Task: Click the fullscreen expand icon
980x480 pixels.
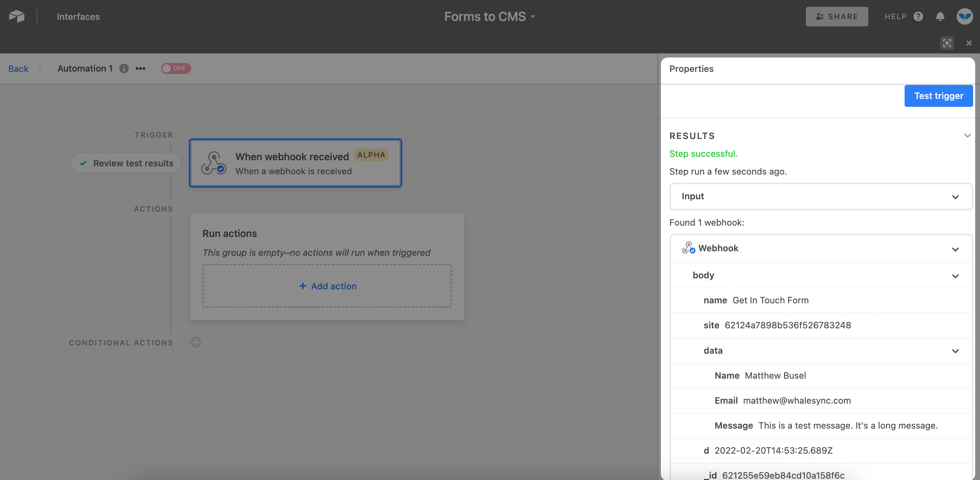Action: click(x=947, y=43)
